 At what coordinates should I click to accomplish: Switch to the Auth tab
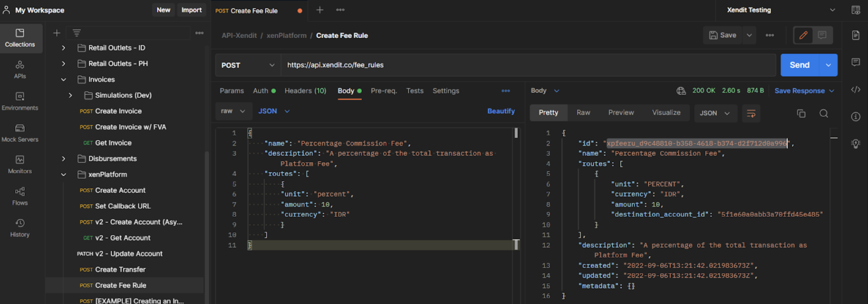pyautogui.click(x=264, y=91)
